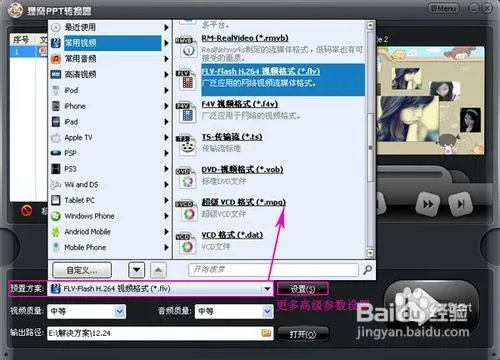Click the FLV format file icon
The height and width of the screenshot is (360, 500).
(x=186, y=80)
